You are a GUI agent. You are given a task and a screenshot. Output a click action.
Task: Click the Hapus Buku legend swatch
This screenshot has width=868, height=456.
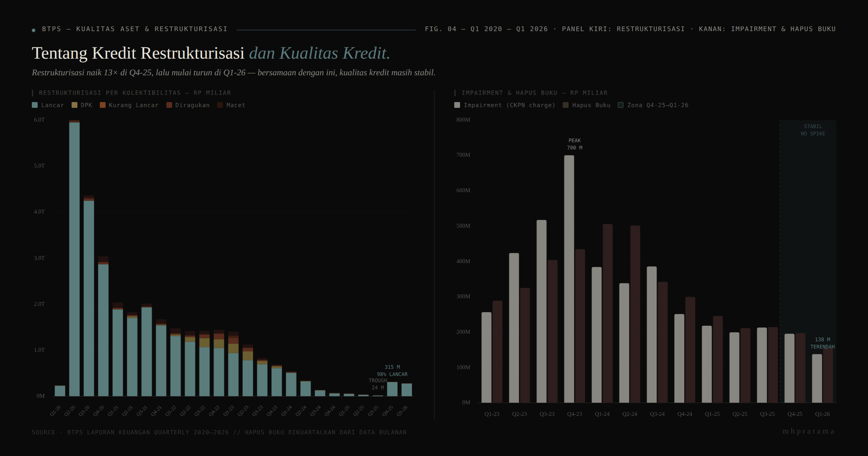[x=566, y=105]
